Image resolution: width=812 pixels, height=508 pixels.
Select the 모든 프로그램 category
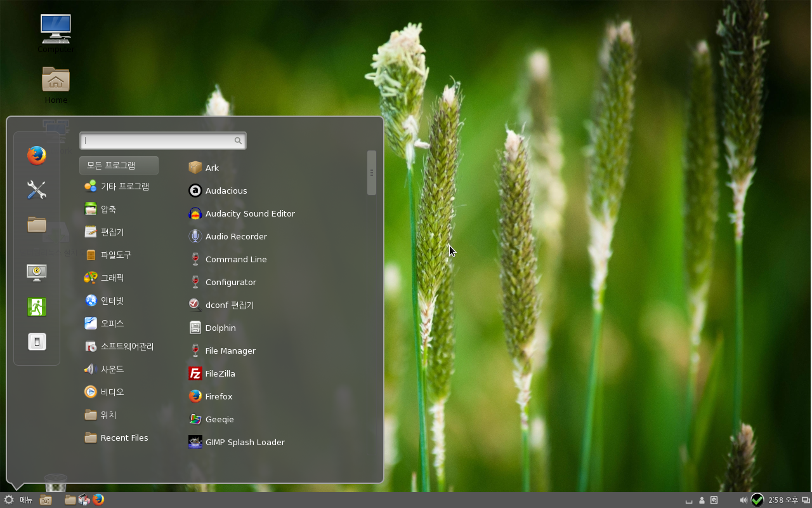click(x=119, y=165)
